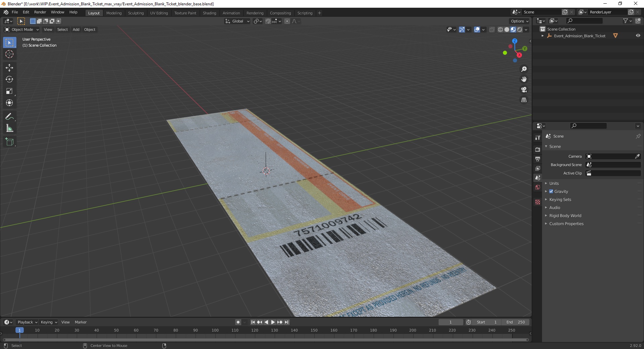644x349 pixels.
Task: Toggle auto keying record button
Action: (x=238, y=322)
